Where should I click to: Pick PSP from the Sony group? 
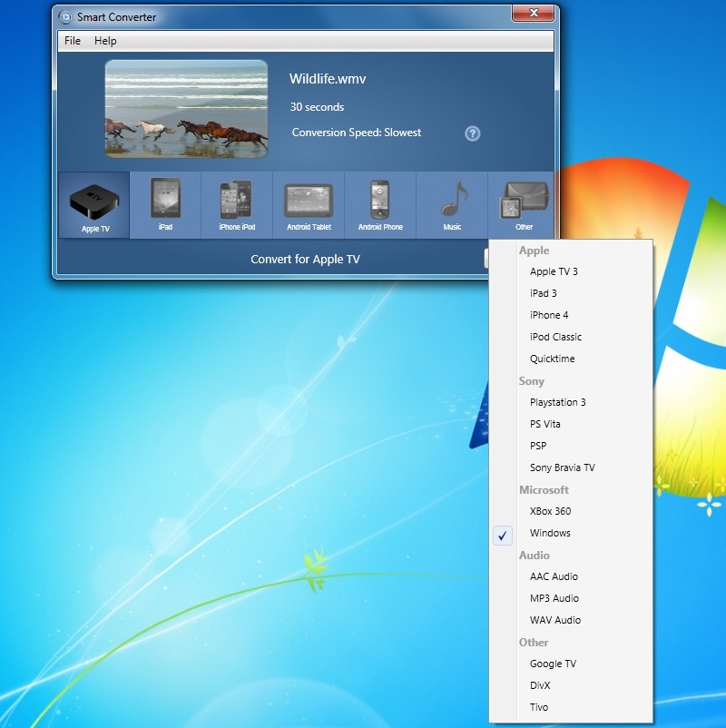(x=571, y=447)
